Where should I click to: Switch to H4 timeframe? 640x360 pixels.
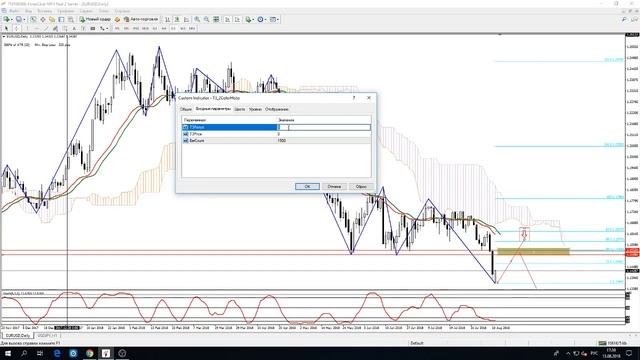coord(164,29)
